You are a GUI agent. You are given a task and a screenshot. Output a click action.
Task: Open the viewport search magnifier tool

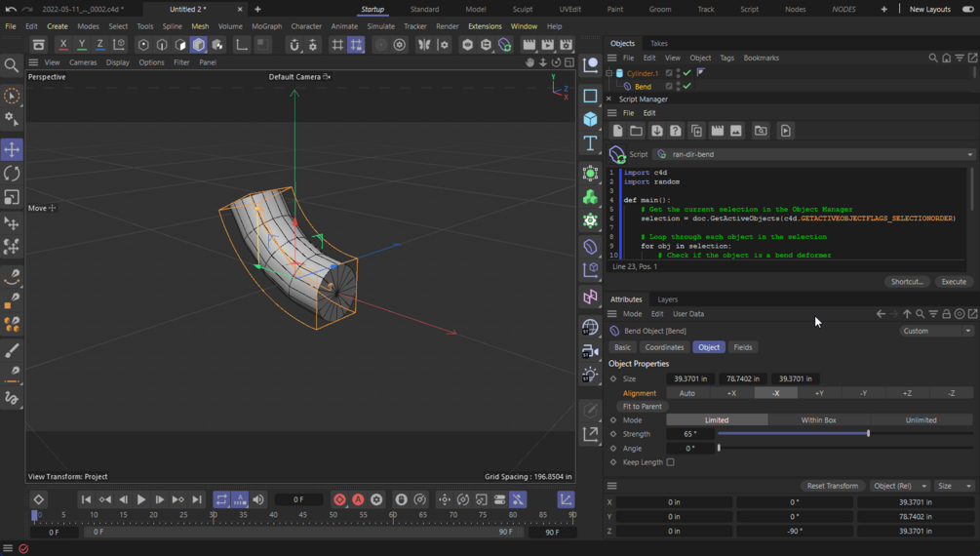(x=12, y=65)
